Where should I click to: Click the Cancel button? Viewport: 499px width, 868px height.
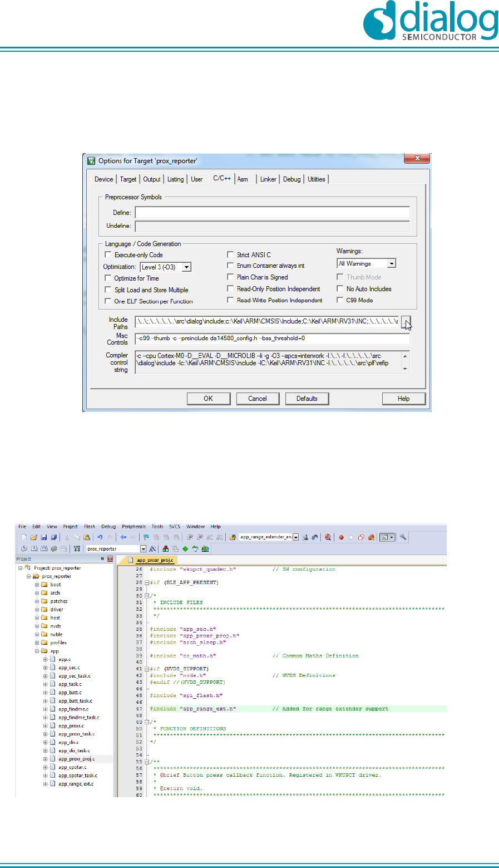point(258,399)
